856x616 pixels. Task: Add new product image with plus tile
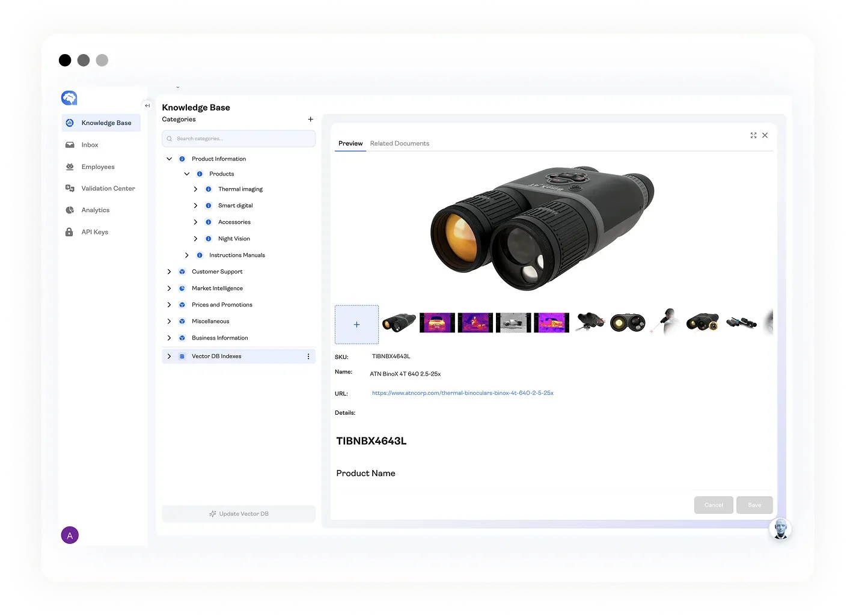click(x=356, y=325)
